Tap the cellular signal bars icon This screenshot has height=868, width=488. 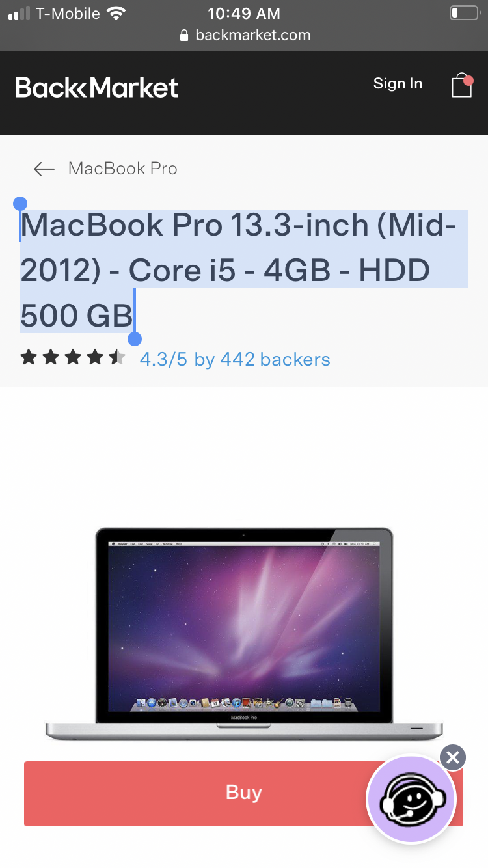click(20, 14)
